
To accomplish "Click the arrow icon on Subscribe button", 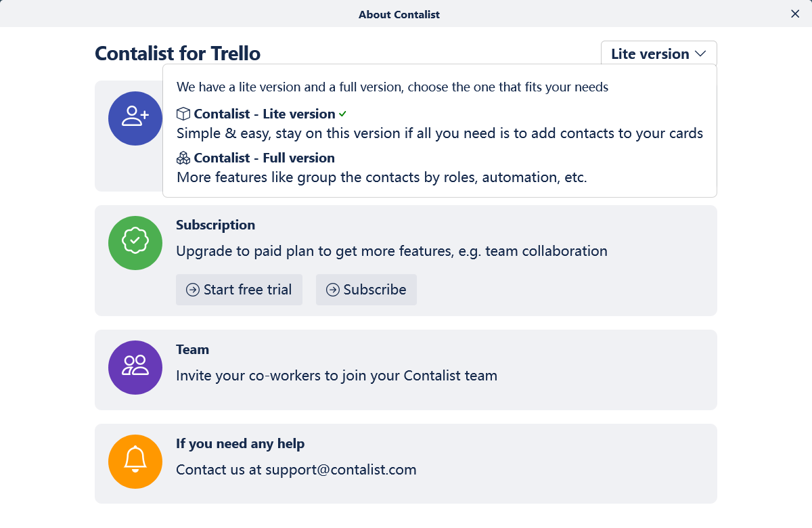I will (x=332, y=290).
